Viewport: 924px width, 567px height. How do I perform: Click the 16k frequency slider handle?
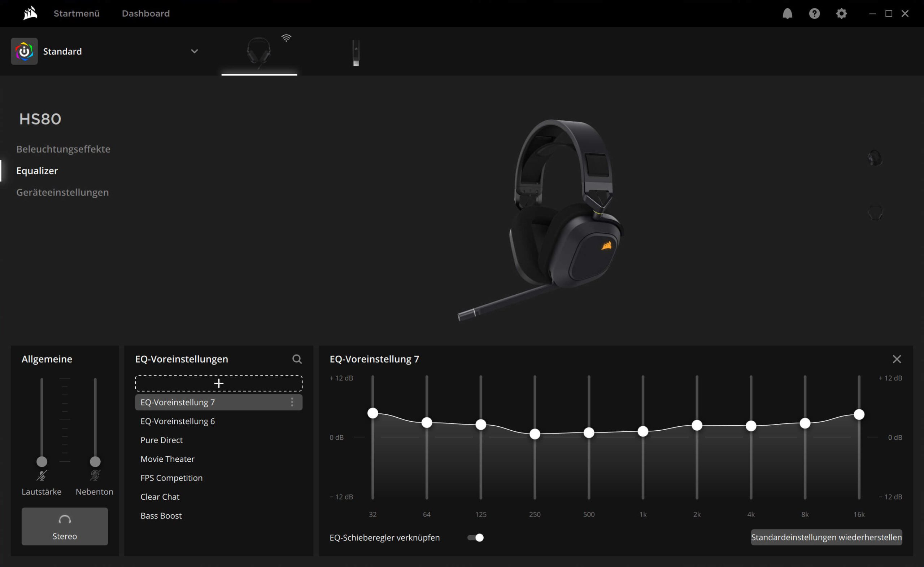[x=859, y=414]
